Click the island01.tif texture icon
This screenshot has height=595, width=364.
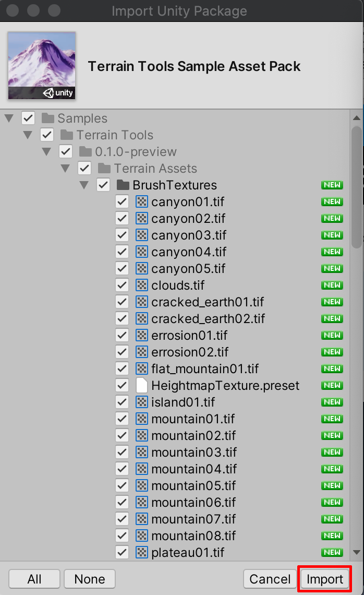(142, 402)
